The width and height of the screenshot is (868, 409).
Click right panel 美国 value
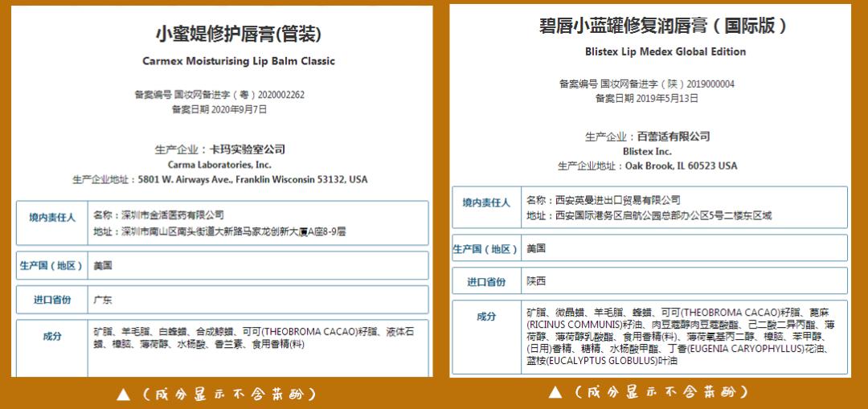pyautogui.click(x=536, y=248)
